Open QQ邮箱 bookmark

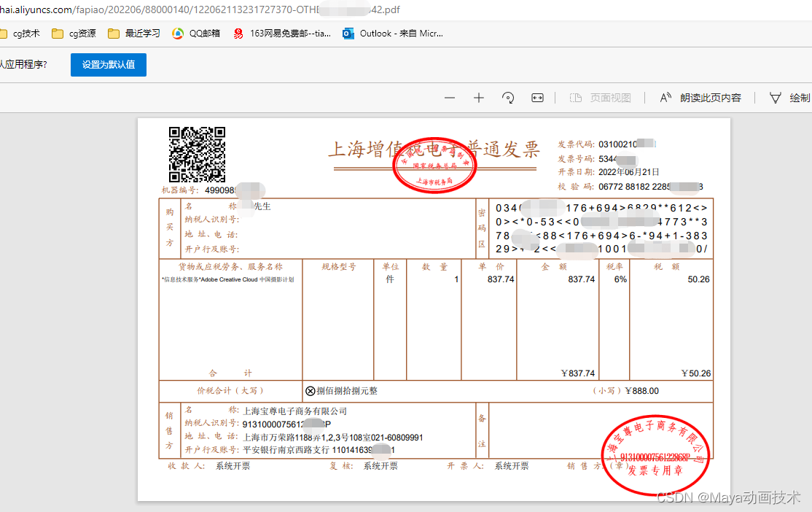click(196, 34)
